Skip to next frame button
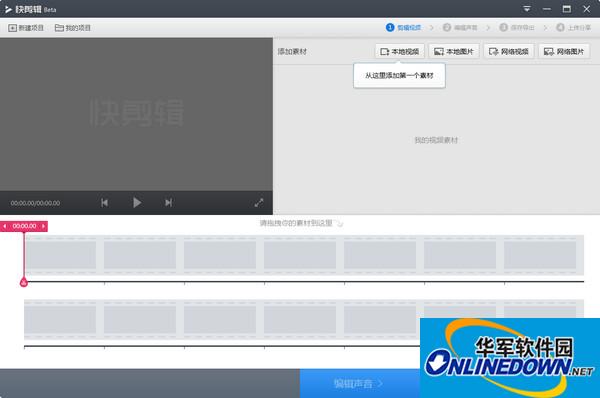The width and height of the screenshot is (600, 398). point(168,202)
